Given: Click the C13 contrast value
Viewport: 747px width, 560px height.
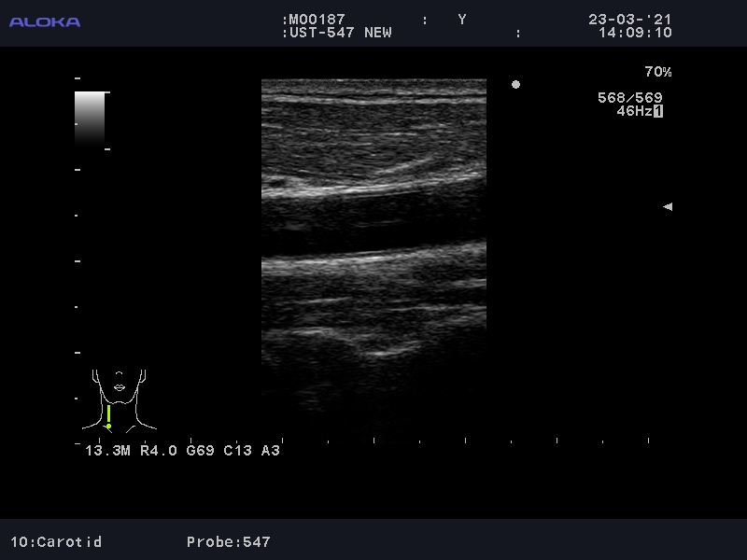Looking at the screenshot, I should pyautogui.click(x=237, y=451).
